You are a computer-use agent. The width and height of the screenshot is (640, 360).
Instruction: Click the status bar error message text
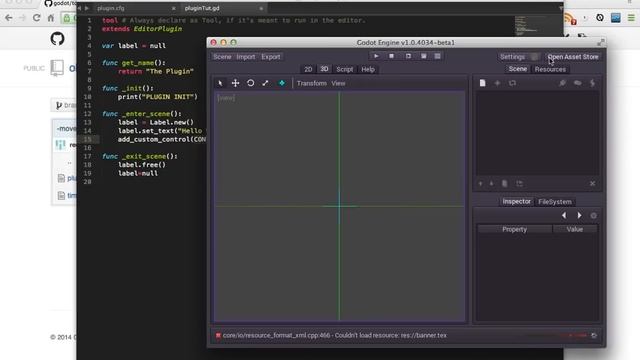pos(335,336)
